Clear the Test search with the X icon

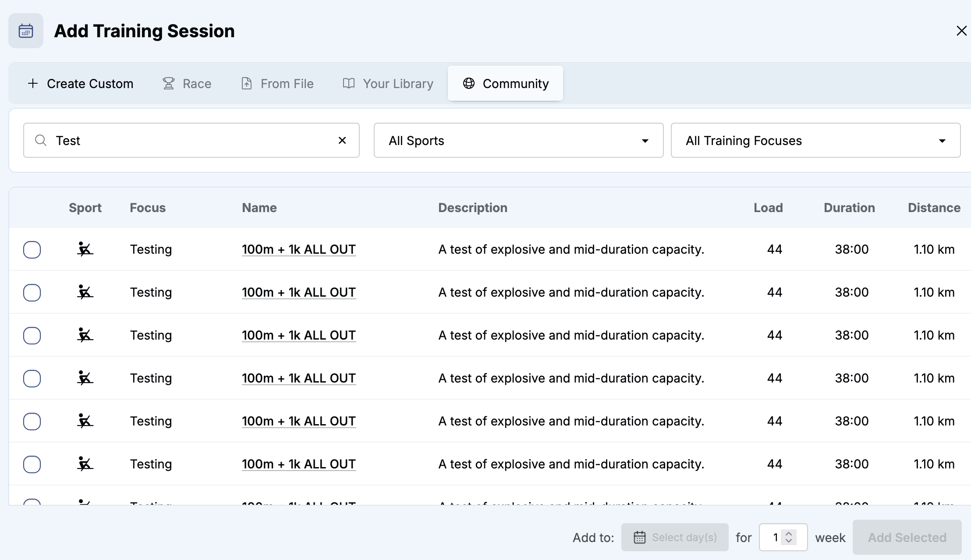point(342,140)
